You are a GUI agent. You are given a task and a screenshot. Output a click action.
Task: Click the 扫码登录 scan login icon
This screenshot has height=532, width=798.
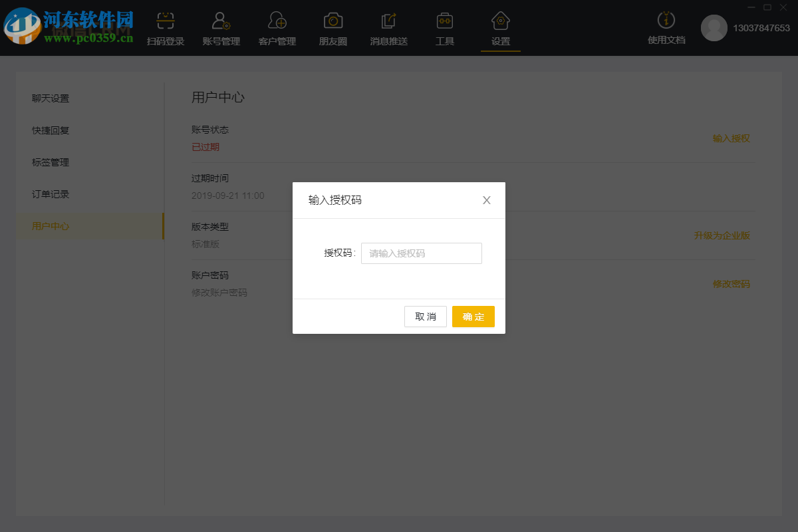[165, 27]
